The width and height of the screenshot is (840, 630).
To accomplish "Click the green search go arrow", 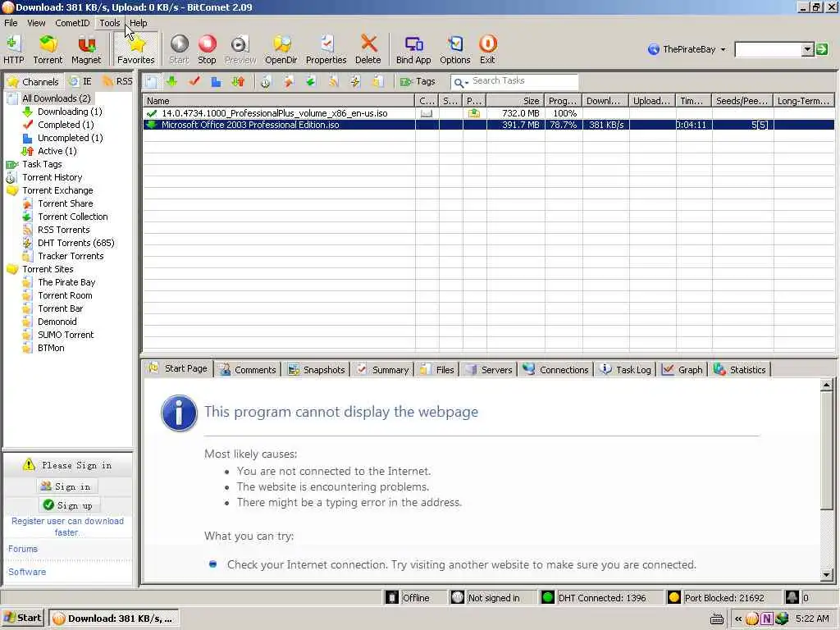I will pyautogui.click(x=822, y=50).
